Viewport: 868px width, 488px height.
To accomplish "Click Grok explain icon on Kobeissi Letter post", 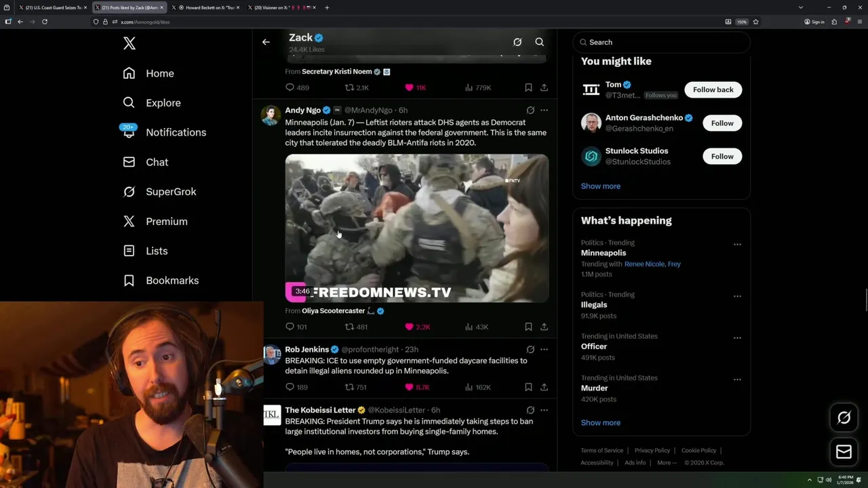I will point(530,410).
